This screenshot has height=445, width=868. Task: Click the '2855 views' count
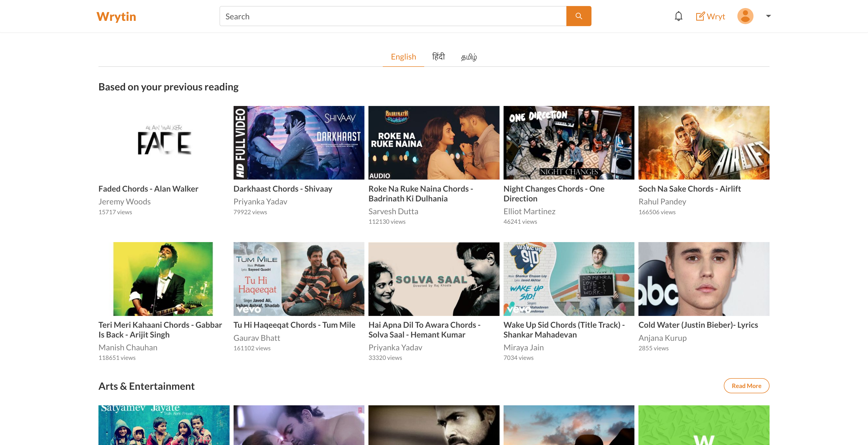coord(653,348)
